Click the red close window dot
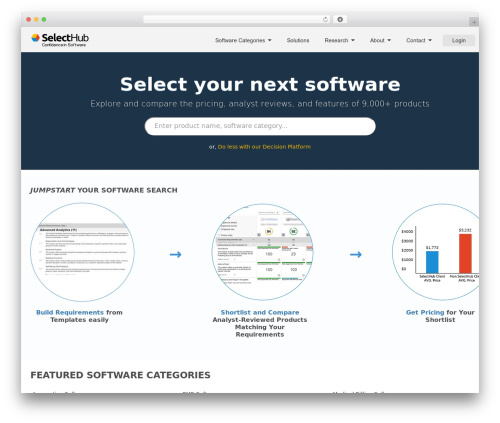 click(29, 19)
